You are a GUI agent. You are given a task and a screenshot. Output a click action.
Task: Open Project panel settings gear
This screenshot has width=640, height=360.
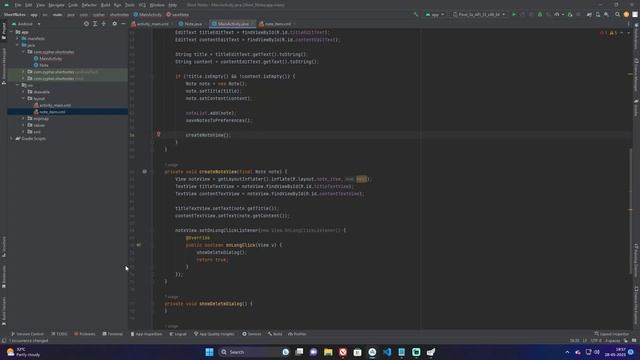click(114, 24)
